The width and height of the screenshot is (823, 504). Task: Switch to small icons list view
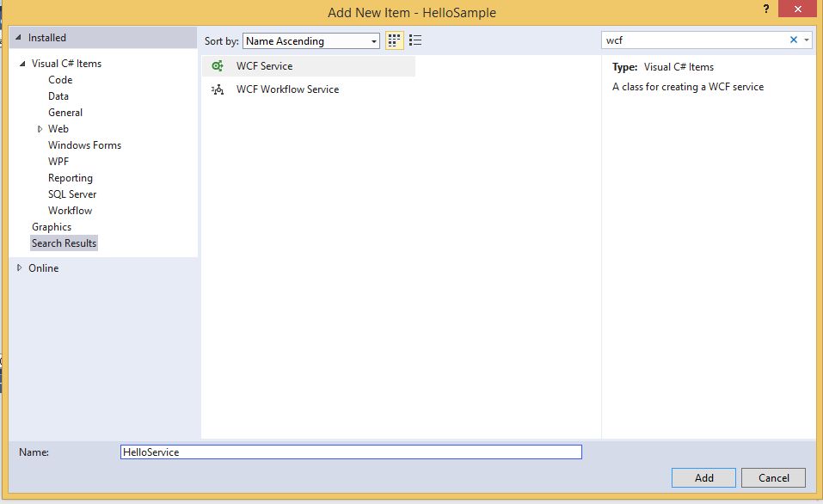pyautogui.click(x=415, y=40)
